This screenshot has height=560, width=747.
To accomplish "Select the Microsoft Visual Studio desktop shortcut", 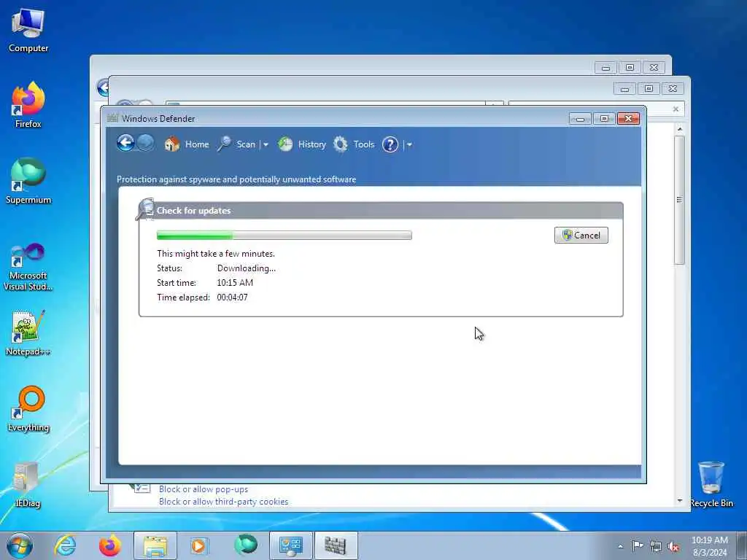I will [28, 267].
